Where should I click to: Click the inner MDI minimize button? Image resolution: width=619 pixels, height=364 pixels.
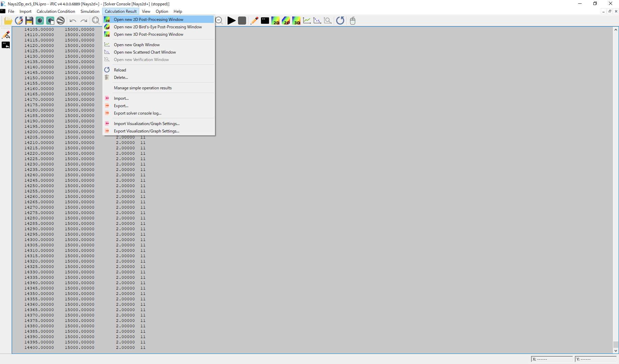click(603, 11)
